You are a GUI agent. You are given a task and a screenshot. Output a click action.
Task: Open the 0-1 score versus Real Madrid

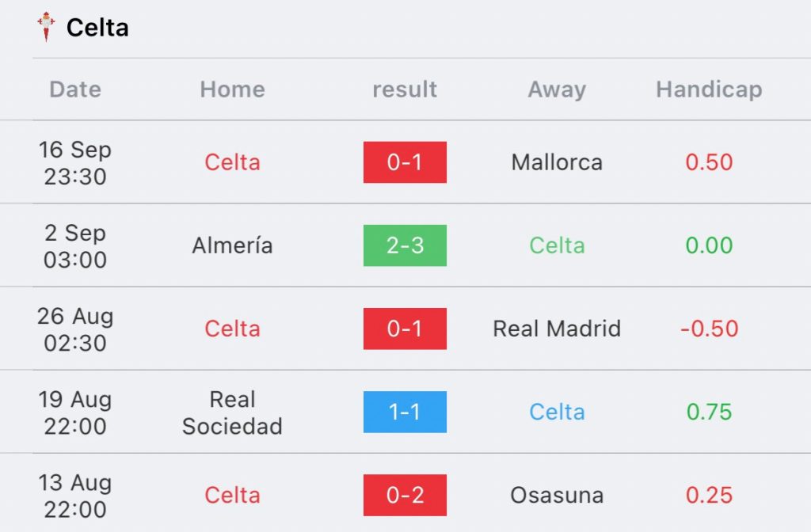point(405,329)
